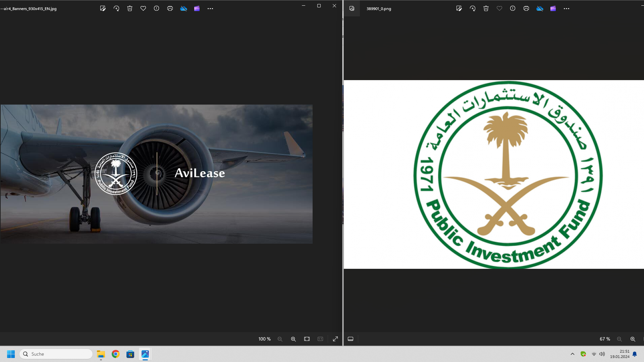Click the 100 % zoom level text
Screen dimensions: 644x362
coord(264,339)
